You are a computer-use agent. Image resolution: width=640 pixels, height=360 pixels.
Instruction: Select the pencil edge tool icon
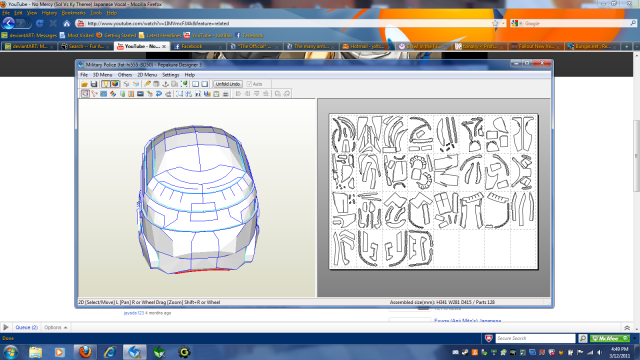[147, 84]
